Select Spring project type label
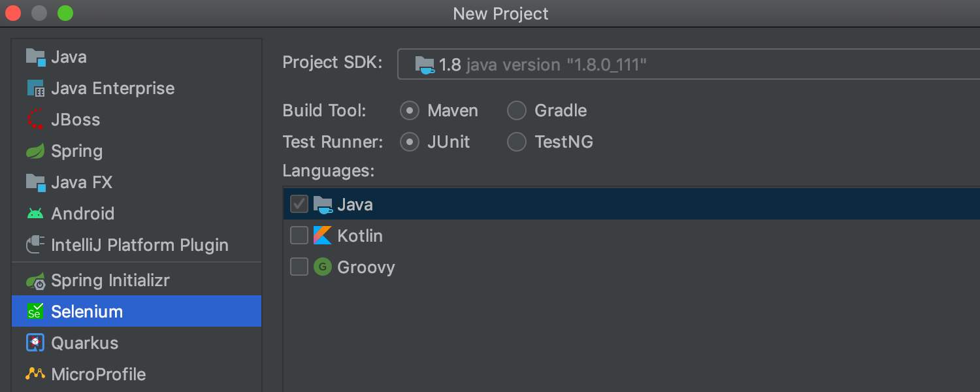Screen dimensions: 980x392 click(77, 152)
